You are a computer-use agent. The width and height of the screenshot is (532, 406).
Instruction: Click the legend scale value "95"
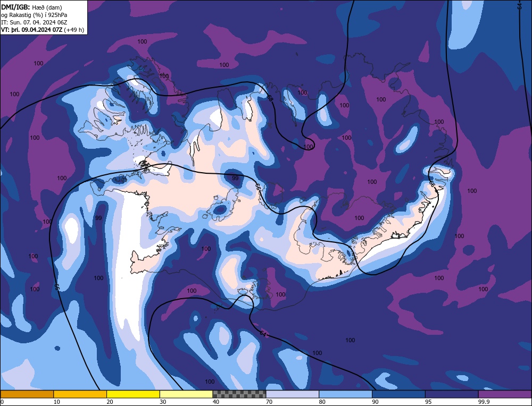[428, 402]
